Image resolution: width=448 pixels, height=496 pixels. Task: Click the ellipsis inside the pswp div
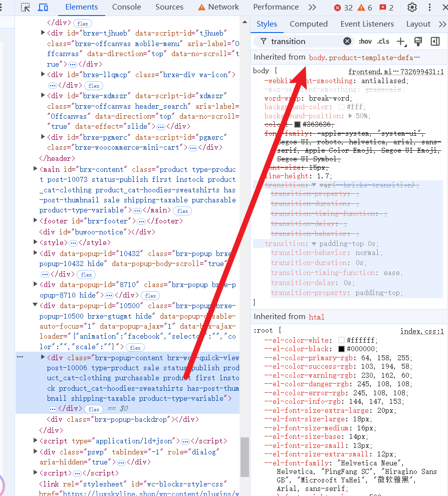pyautogui.click(x=121, y=462)
